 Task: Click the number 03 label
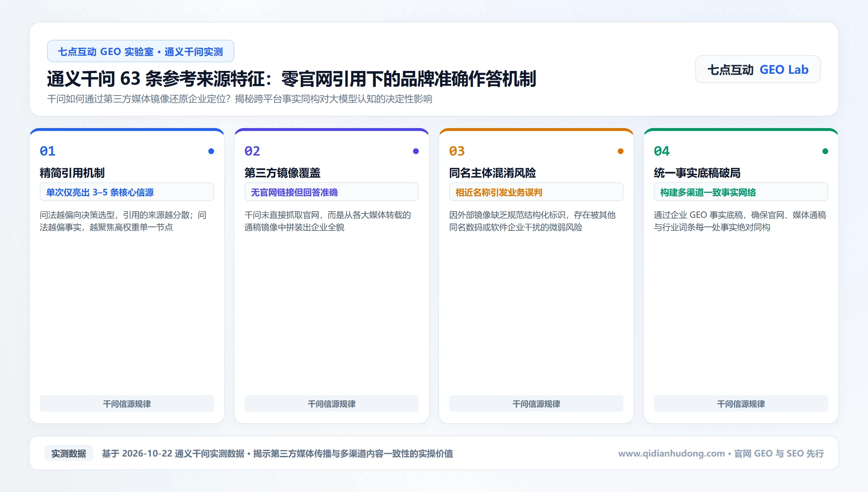tap(457, 151)
